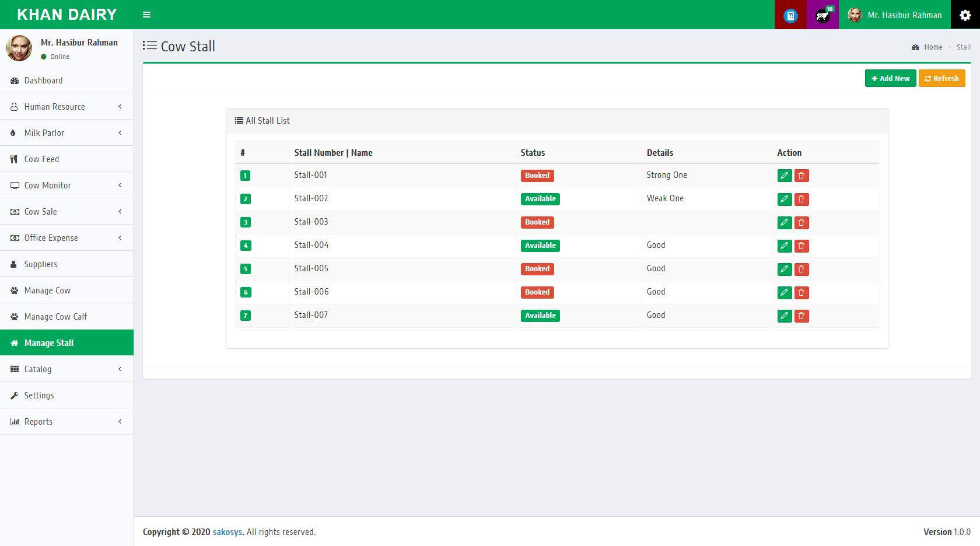Edit Stall-001 with the pencil icon
The height and width of the screenshot is (546, 980).
(x=785, y=176)
